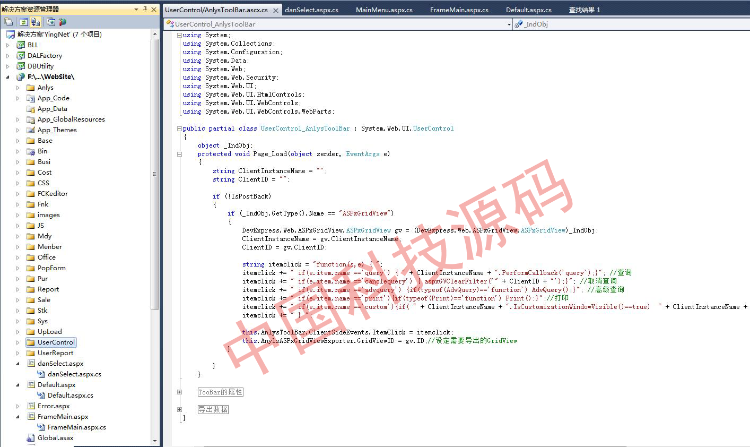This screenshot has height=447, width=750.
Task: Open the UserControl_AnlysToolBar class dropdown
Action: [x=509, y=24]
